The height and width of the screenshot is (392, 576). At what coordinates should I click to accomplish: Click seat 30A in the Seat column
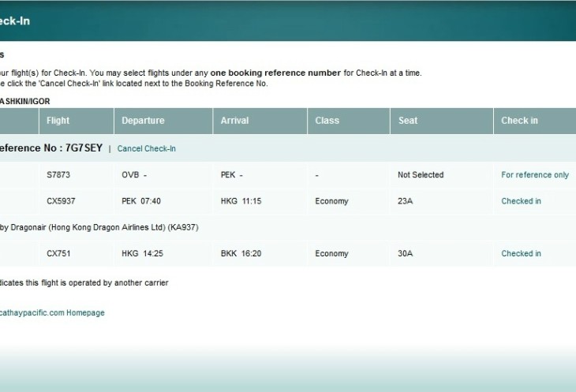pos(406,253)
